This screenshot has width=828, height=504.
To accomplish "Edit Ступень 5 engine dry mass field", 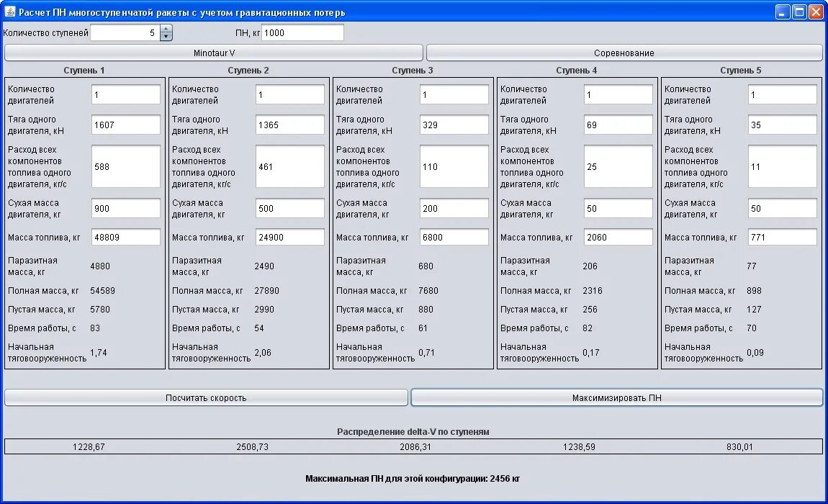I will pyautogui.click(x=783, y=208).
